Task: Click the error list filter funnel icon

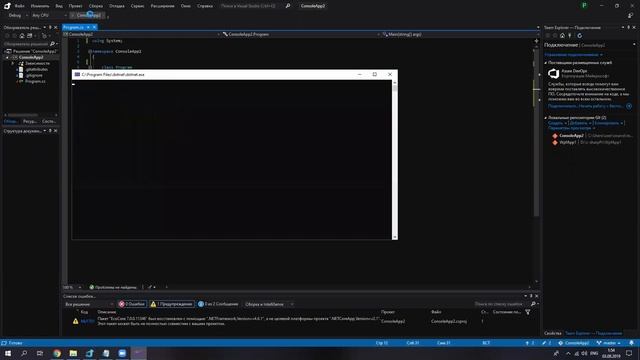Action: click(527, 312)
